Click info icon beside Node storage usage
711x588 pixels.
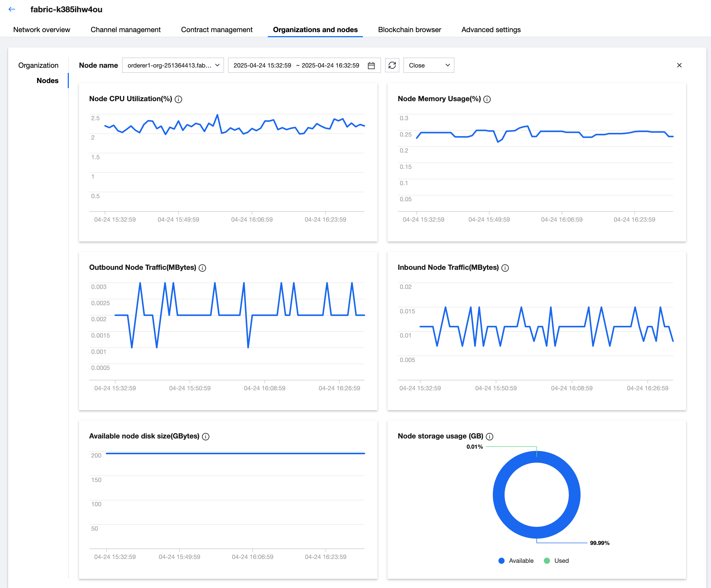point(489,436)
